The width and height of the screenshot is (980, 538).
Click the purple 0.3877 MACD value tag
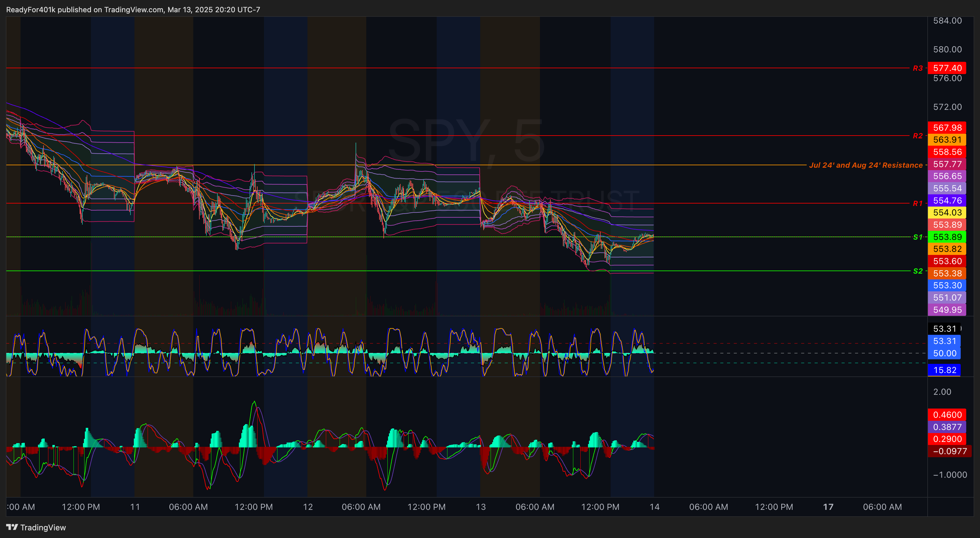tap(947, 427)
